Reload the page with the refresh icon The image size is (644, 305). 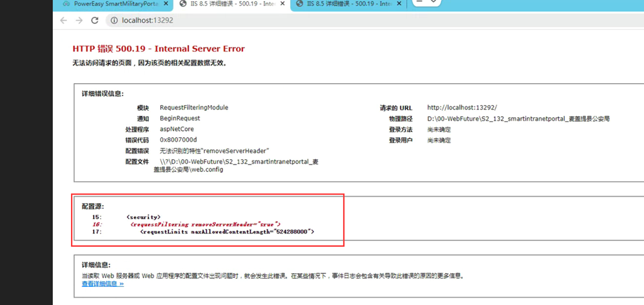pyautogui.click(x=95, y=21)
